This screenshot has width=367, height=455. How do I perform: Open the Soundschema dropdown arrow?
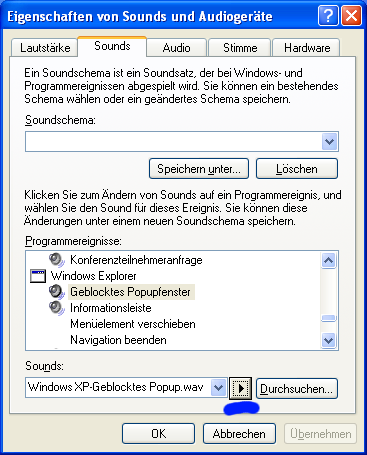pyautogui.click(x=330, y=141)
